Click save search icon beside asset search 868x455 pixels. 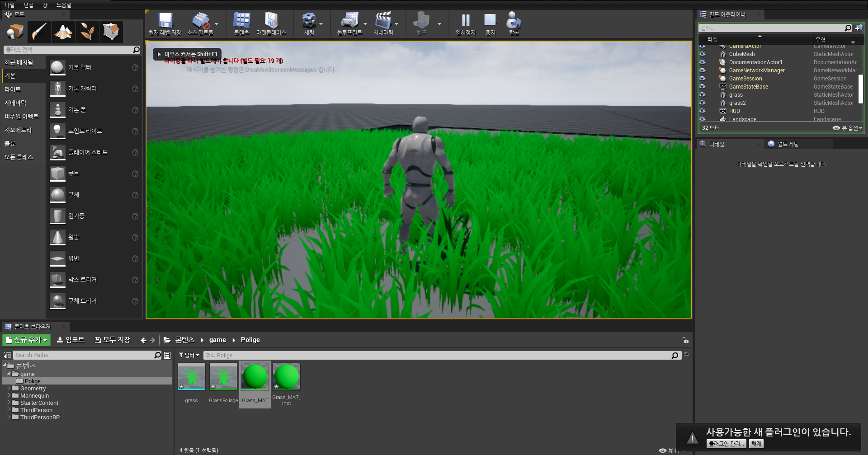(x=686, y=355)
